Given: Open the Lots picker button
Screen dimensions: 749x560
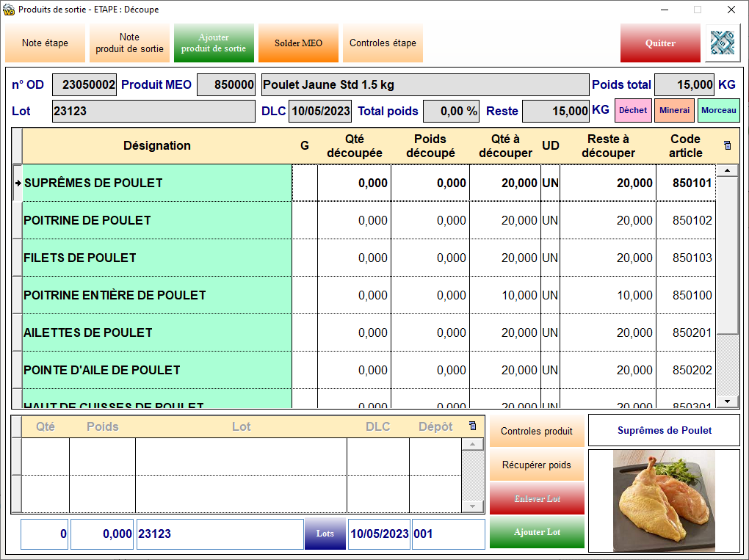Looking at the screenshot, I should [325, 534].
